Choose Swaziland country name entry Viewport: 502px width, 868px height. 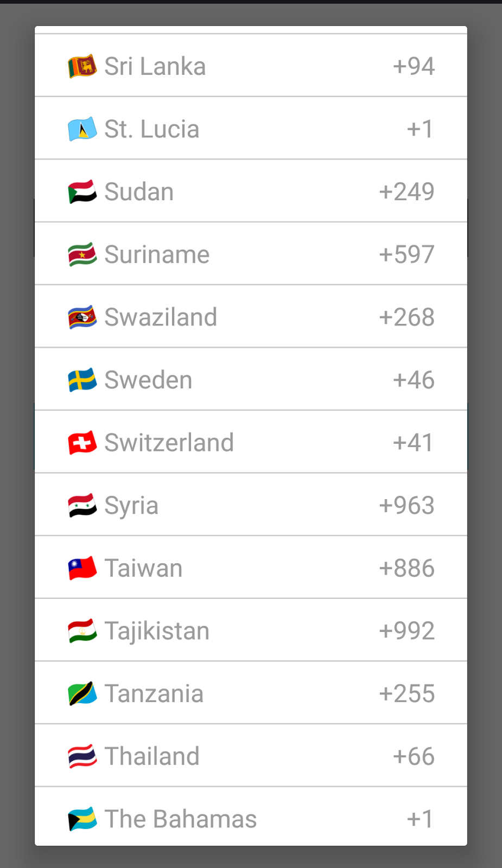[161, 317]
